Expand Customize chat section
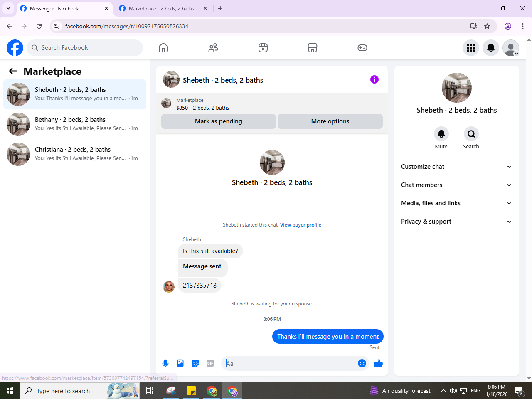This screenshot has height=399, width=532. coord(456,167)
